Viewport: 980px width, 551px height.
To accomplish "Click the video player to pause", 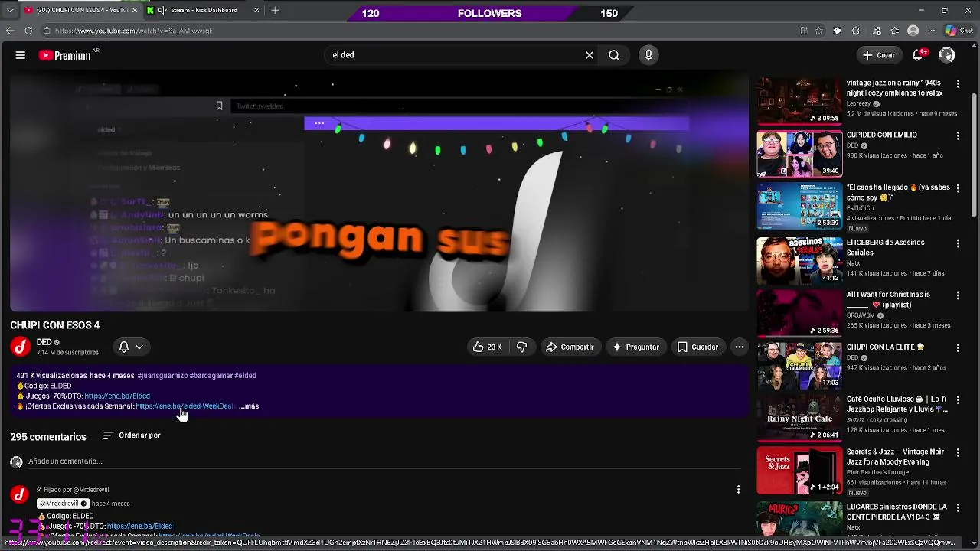I will [378, 191].
